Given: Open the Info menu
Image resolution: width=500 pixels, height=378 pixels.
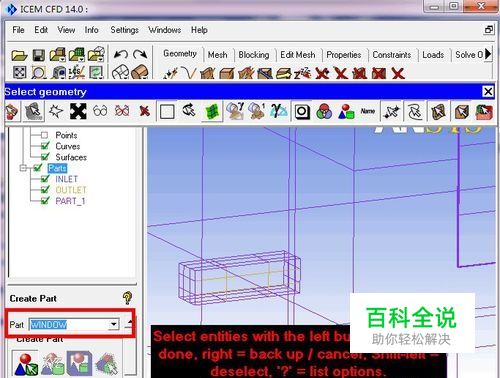Looking at the screenshot, I should point(91,30).
